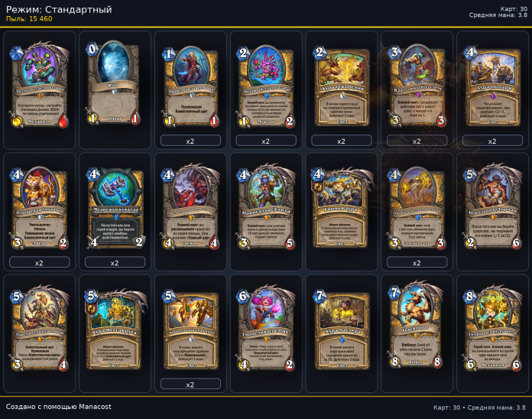Click the Пыль: 15 460 dust counter
The height and width of the screenshot is (419, 532).
(x=29, y=18)
